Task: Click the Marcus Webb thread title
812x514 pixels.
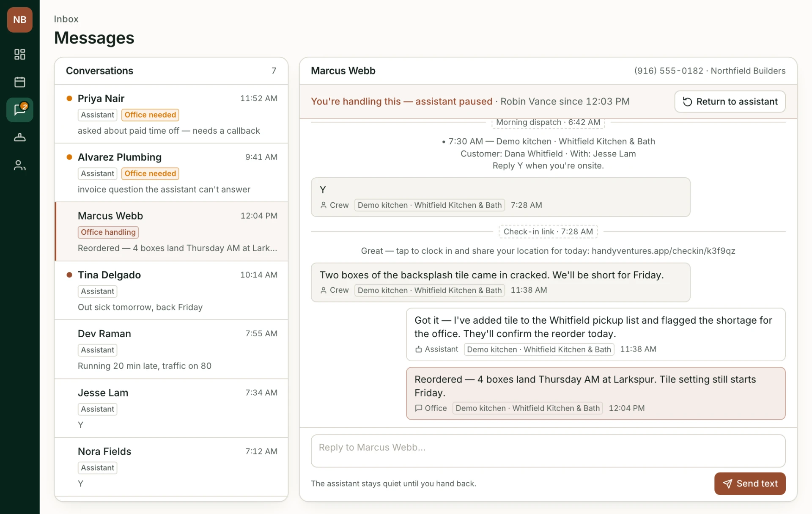Action: pos(343,71)
